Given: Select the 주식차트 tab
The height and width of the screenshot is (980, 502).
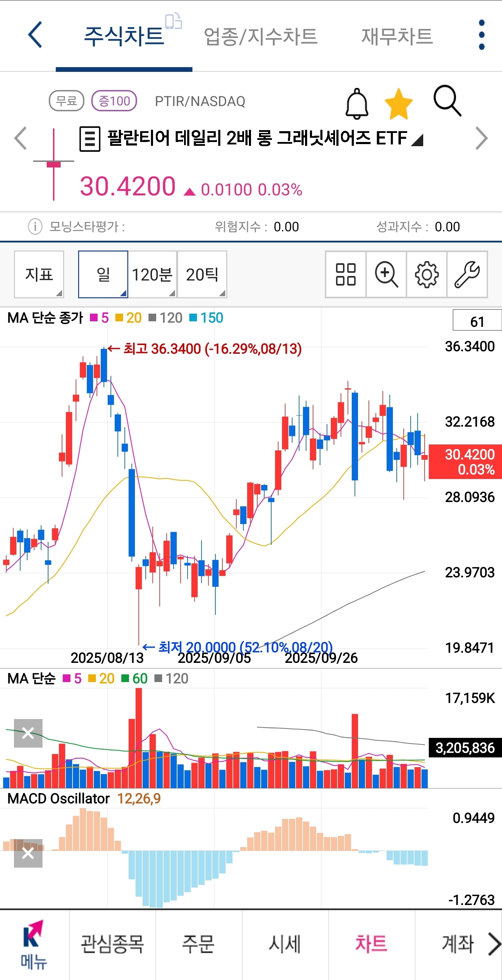Looking at the screenshot, I should point(124,37).
